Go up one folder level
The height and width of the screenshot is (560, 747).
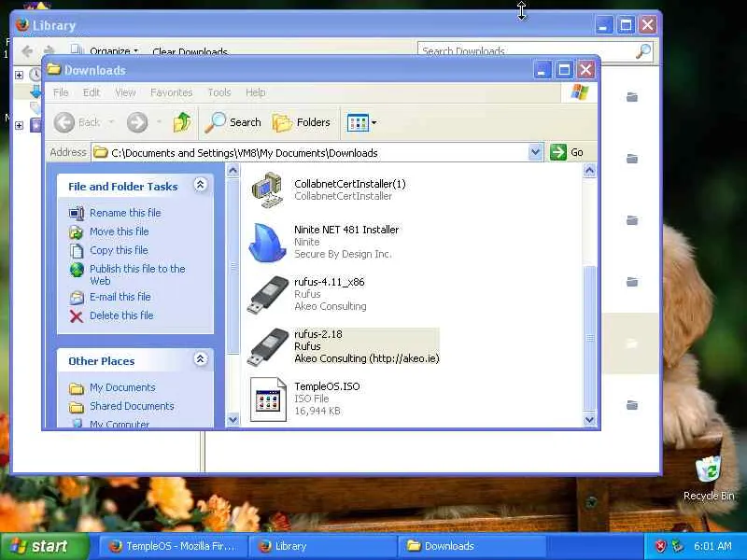click(181, 122)
